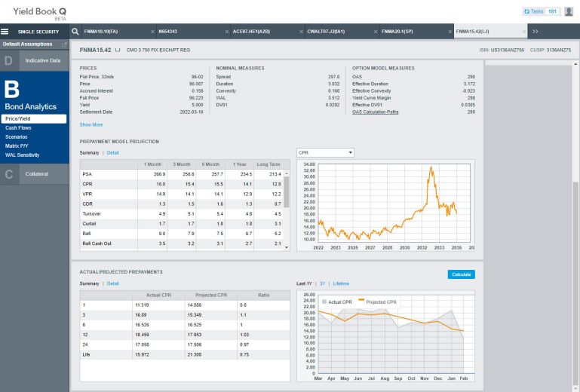Switch to the FNMA20.1(SP) tab

click(397, 32)
